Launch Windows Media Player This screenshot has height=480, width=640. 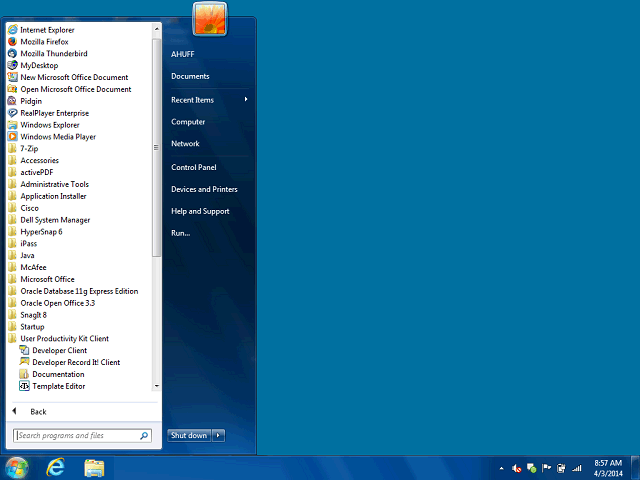point(58,137)
